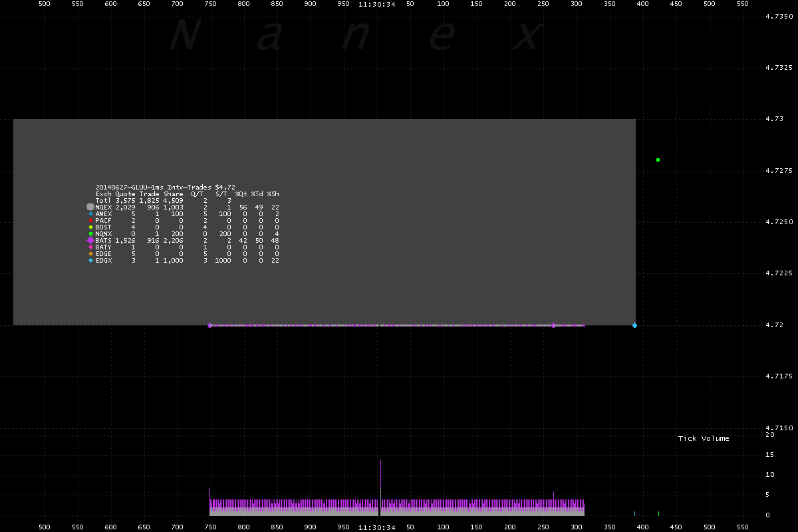Click the light-blue EDGX trade point at 4.72
Screen dimensions: 798x532
635,325
